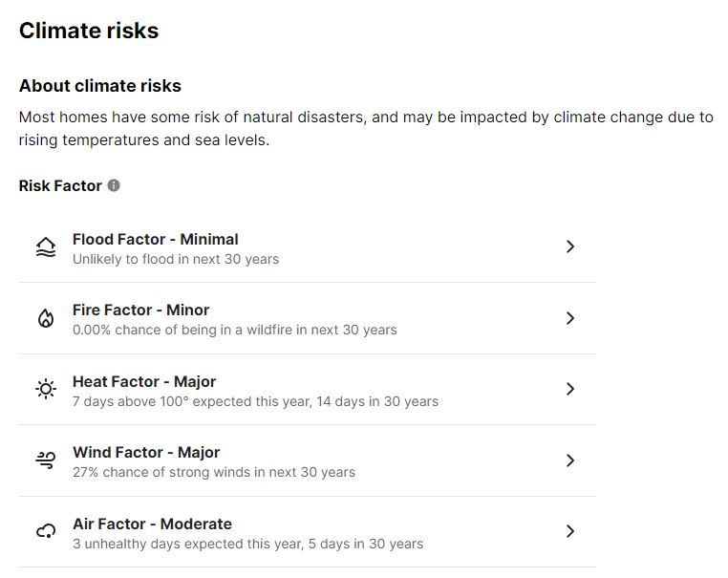The height and width of the screenshot is (578, 728).
Task: Expand the Fire Factor chevron arrow
Action: [570, 318]
